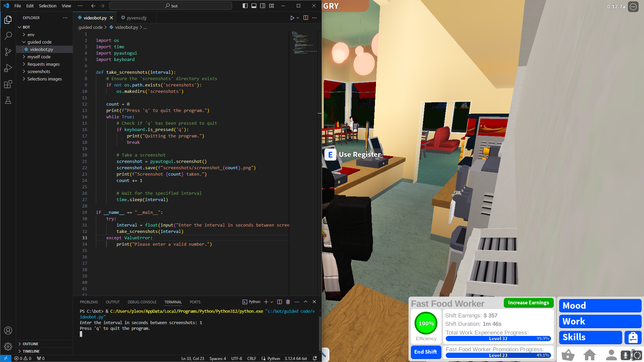The width and height of the screenshot is (644, 362).
Task: Click the Run Python File play icon
Action: pos(292,18)
